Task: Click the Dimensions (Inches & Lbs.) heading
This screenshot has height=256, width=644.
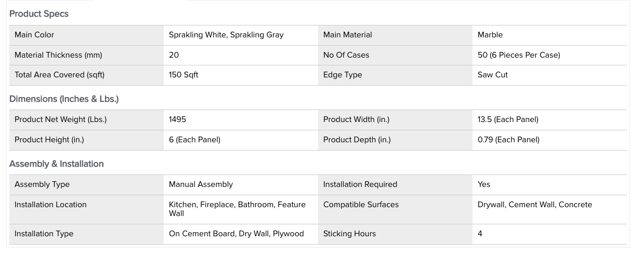Action: [64, 99]
